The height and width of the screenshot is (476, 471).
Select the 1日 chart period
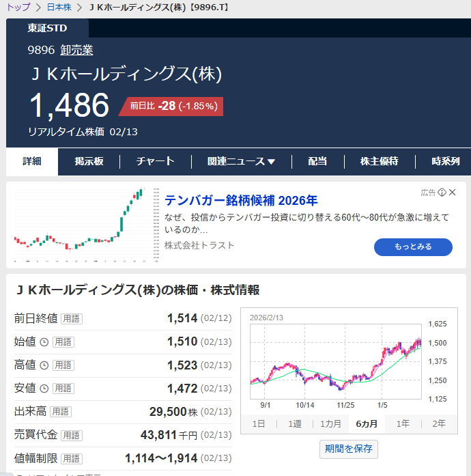pos(259,423)
